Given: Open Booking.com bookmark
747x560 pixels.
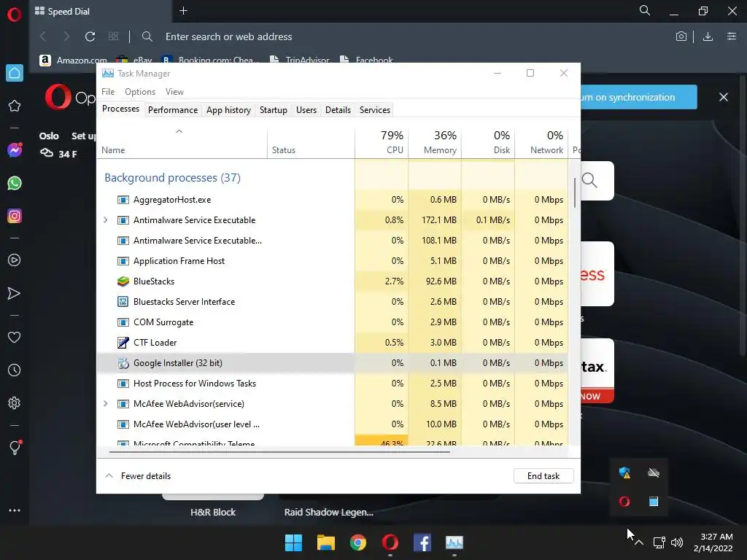Looking at the screenshot, I should [211, 61].
